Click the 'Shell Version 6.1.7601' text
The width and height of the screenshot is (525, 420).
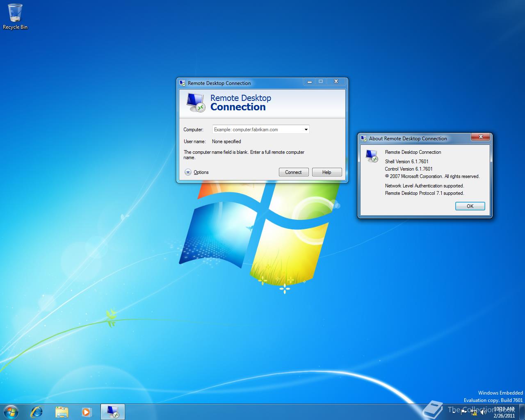point(407,162)
